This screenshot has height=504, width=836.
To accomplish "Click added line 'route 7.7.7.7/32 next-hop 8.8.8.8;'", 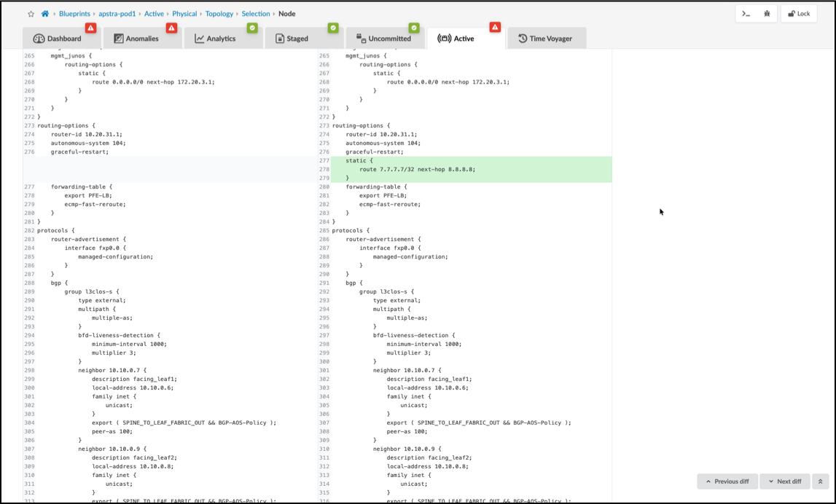I will [x=418, y=170].
